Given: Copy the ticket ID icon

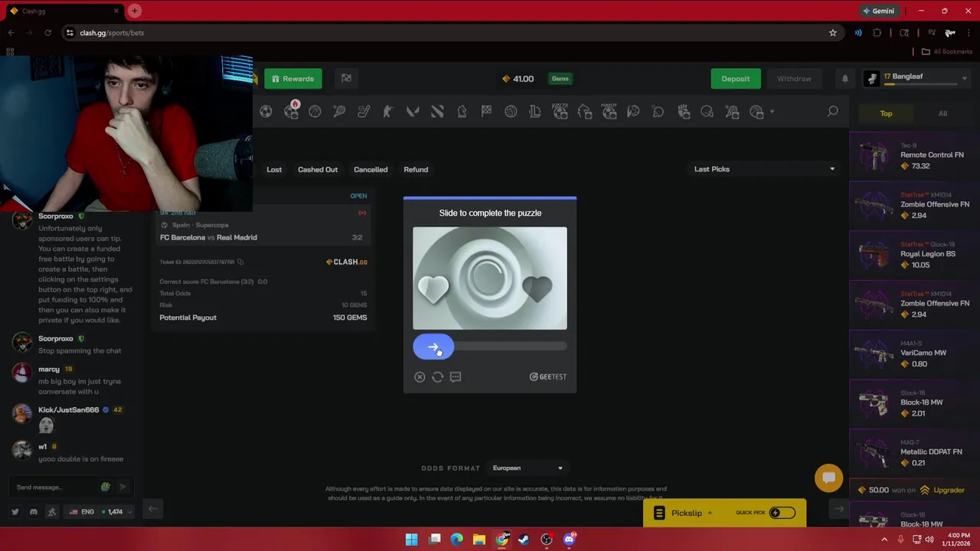Looking at the screenshot, I should tap(240, 262).
